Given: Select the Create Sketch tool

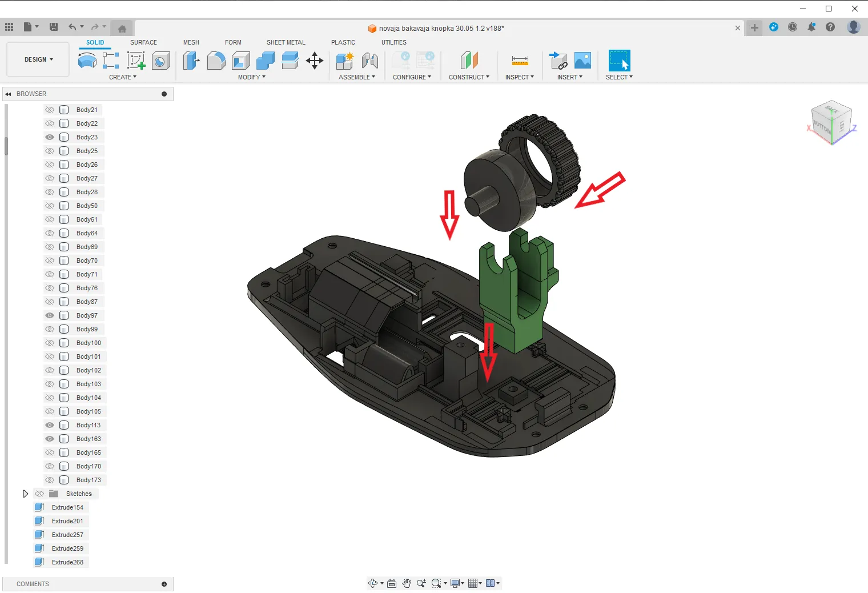Looking at the screenshot, I should [x=136, y=60].
